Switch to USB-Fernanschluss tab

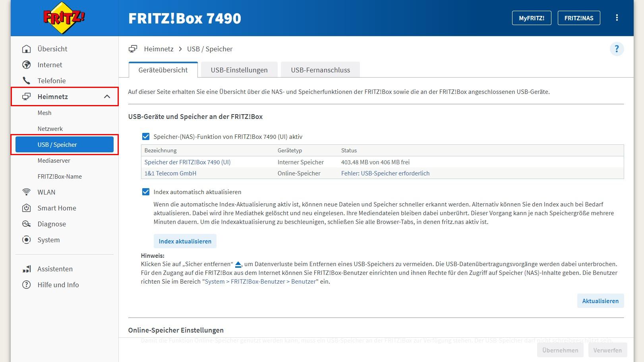click(x=321, y=70)
